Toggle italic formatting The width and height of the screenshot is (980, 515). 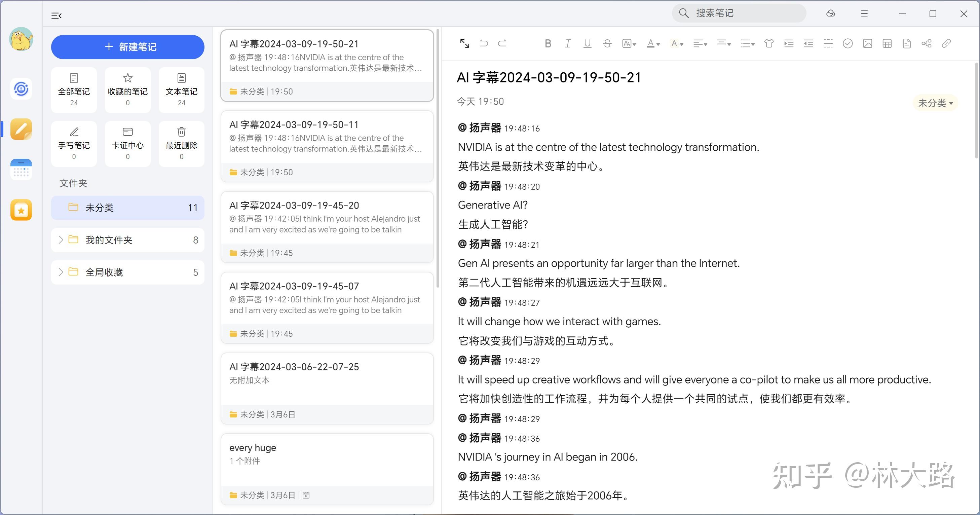pyautogui.click(x=568, y=43)
